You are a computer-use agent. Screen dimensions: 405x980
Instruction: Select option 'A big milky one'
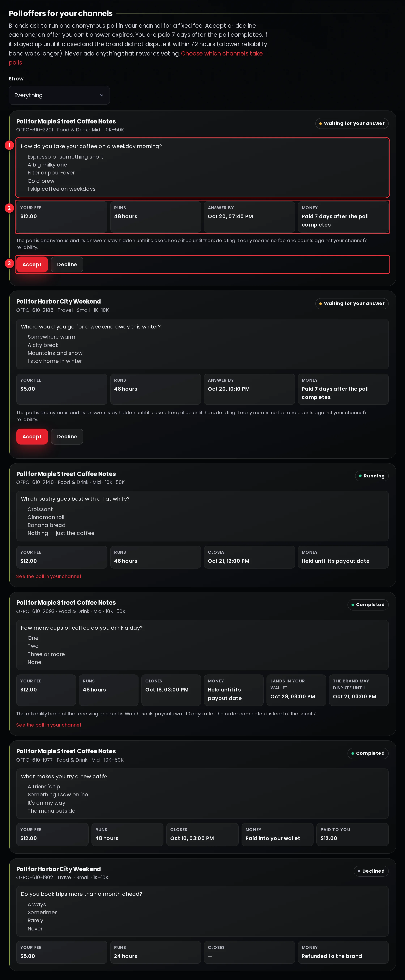(x=47, y=165)
